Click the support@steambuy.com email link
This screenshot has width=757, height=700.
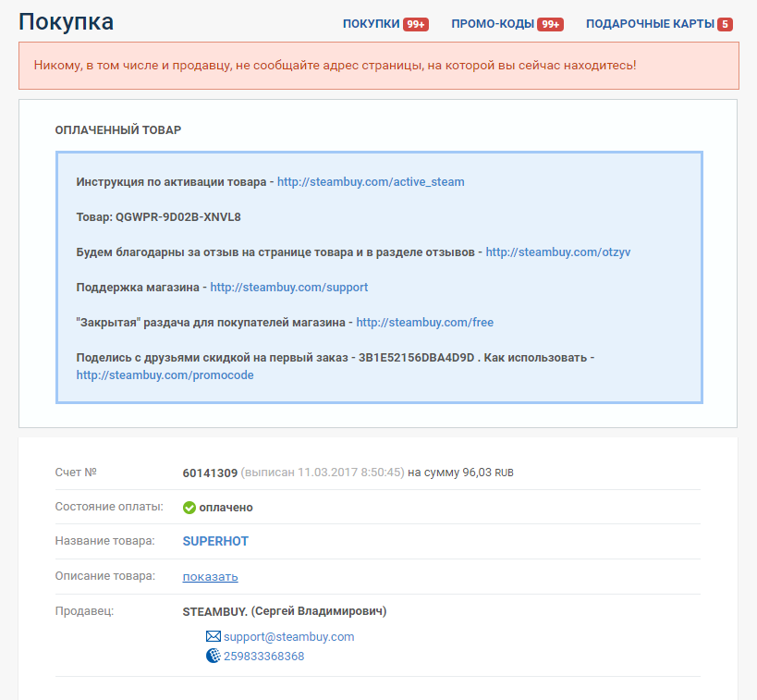tap(288, 637)
